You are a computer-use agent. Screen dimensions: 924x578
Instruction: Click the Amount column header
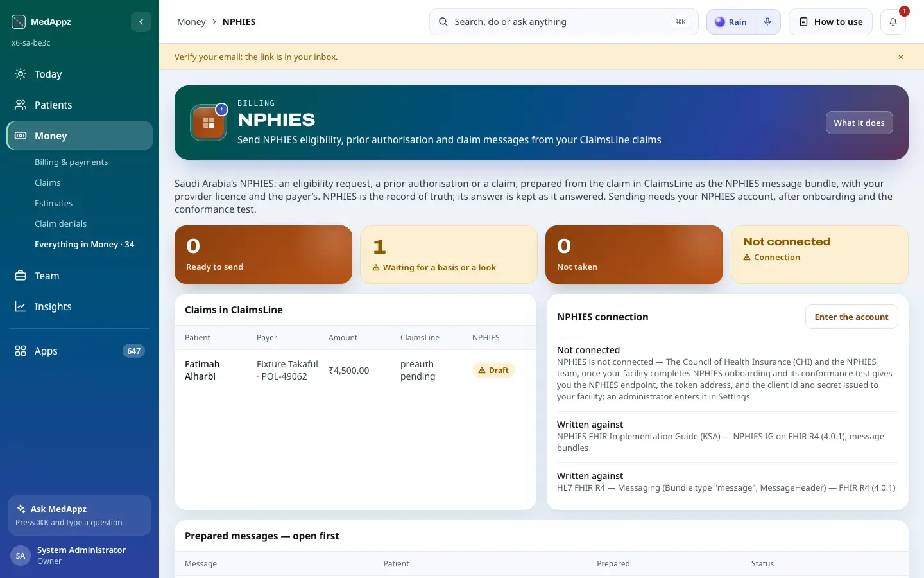pyautogui.click(x=343, y=337)
